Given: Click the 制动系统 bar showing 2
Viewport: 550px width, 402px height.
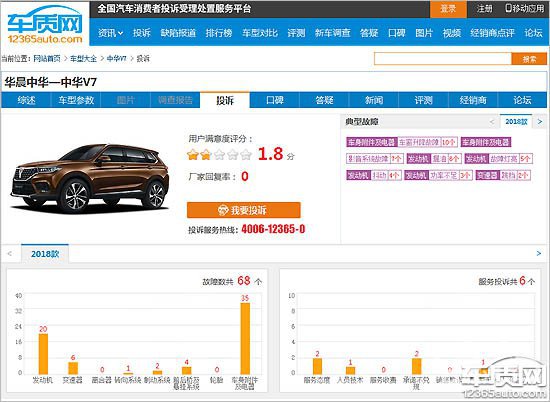Looking at the screenshot, I should pos(157,372).
